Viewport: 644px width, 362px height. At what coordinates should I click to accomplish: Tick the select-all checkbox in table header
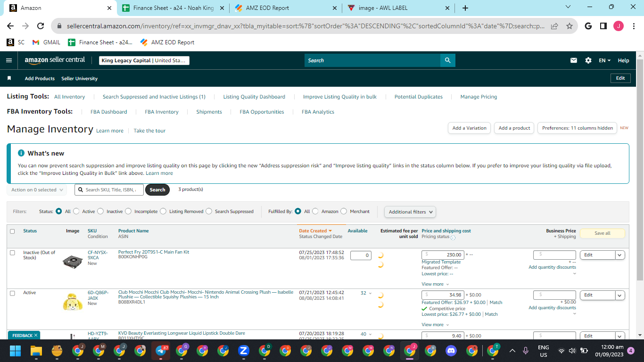12,231
